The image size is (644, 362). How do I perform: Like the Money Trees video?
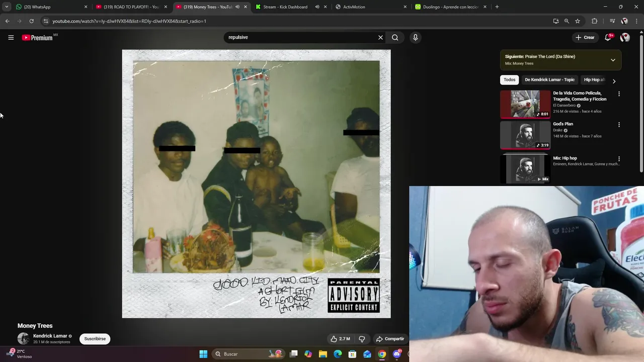(x=340, y=339)
